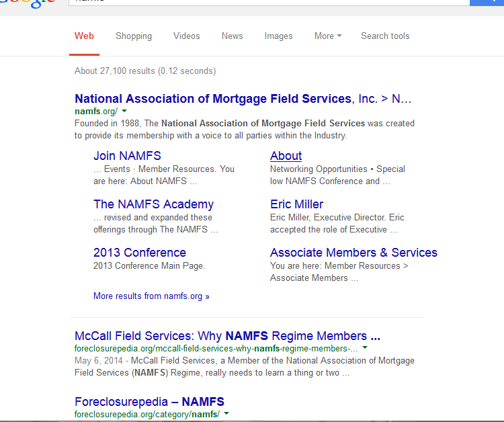Switch to the Videos tab

(x=187, y=36)
